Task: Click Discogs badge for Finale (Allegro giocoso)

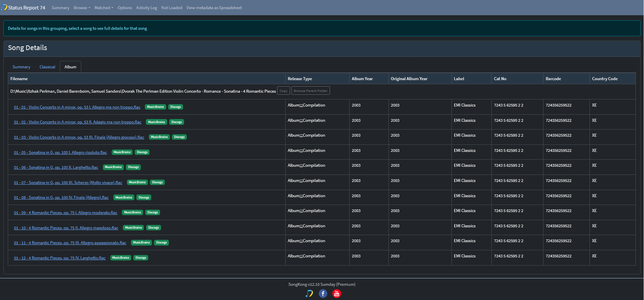Action: [x=179, y=137]
